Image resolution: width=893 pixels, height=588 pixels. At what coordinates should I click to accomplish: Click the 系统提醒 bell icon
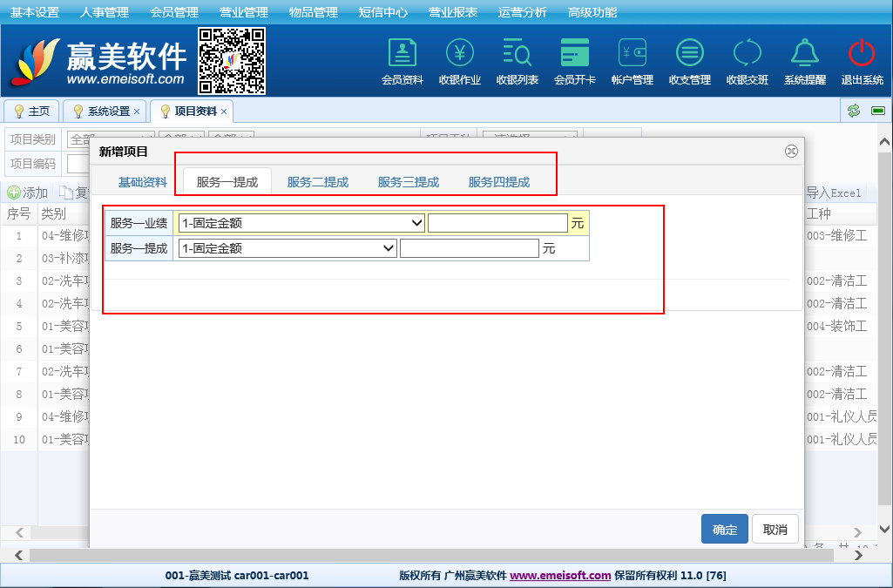click(x=804, y=54)
